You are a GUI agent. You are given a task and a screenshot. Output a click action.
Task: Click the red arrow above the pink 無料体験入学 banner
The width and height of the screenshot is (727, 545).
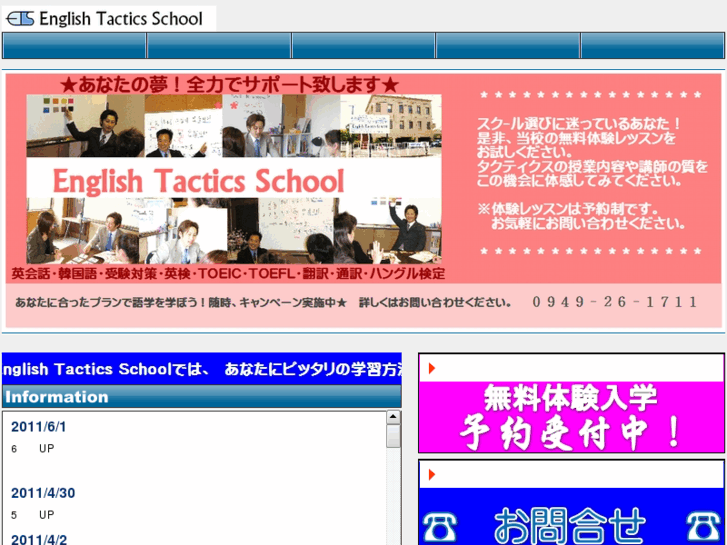[432, 368]
